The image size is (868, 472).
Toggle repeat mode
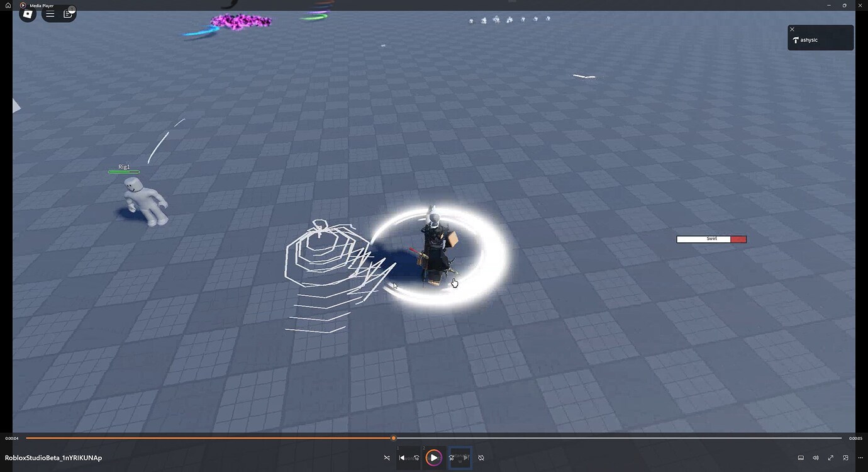coord(481,458)
